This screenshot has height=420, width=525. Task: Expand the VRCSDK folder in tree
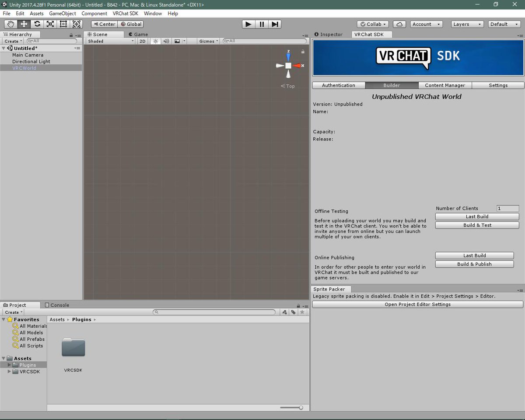pyautogui.click(x=9, y=371)
